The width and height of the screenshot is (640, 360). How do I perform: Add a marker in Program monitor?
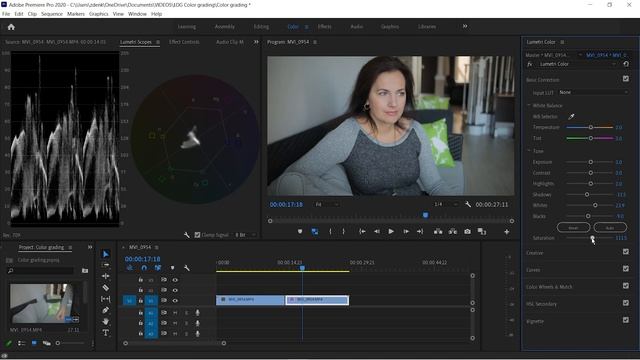300,231
